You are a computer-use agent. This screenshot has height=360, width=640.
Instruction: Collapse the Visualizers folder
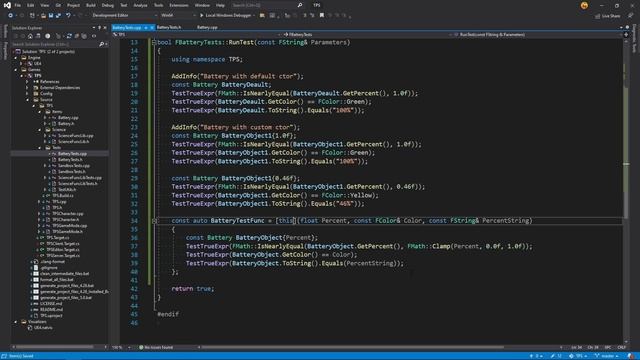point(16,322)
